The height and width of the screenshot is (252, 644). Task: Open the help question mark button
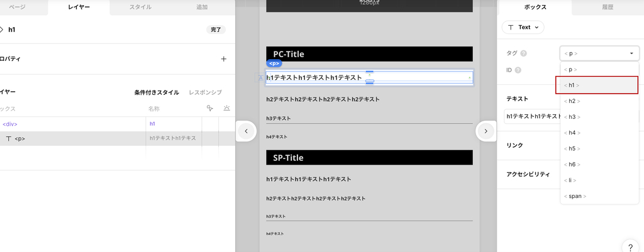[630, 246]
